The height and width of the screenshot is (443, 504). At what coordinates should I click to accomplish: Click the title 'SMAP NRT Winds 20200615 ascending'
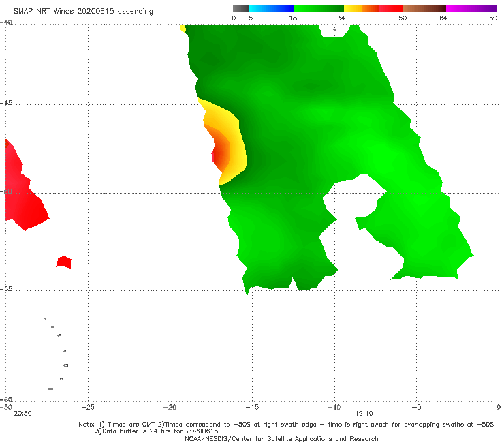pyautogui.click(x=83, y=12)
